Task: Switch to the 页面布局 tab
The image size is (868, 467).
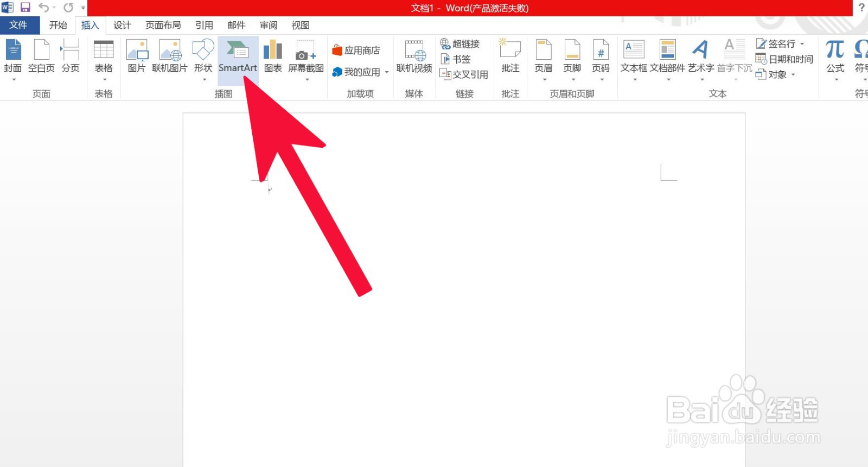Action: (163, 25)
